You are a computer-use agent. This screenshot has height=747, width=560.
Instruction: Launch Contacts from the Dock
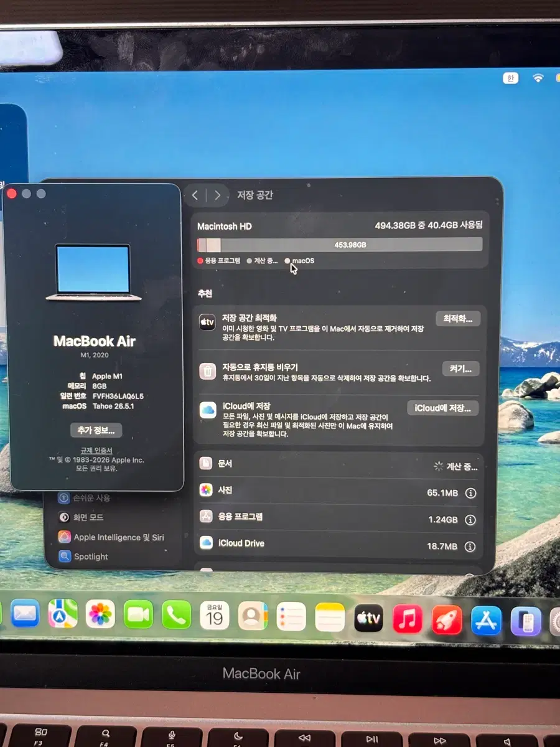[253, 616]
